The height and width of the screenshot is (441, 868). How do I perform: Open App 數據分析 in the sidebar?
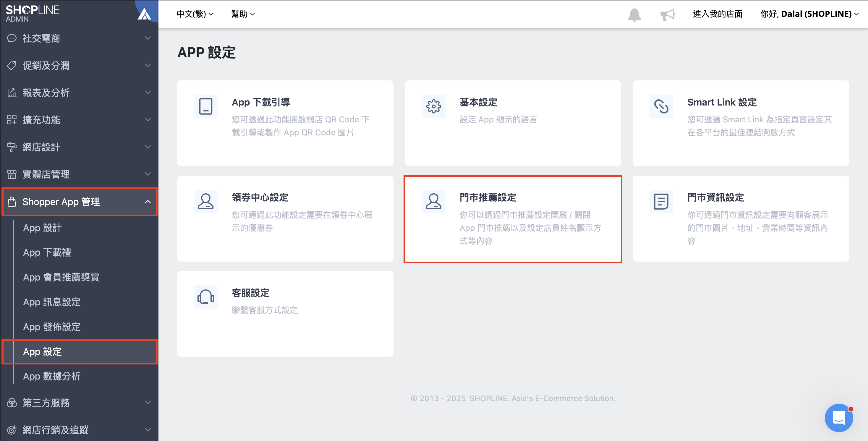tap(51, 376)
